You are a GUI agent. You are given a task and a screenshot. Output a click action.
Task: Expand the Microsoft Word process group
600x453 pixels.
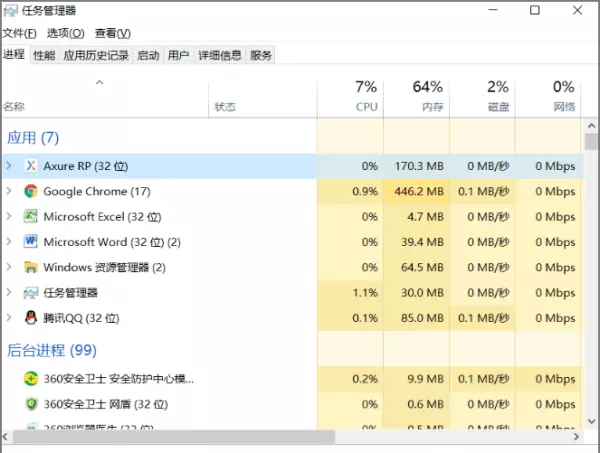[x=9, y=241]
